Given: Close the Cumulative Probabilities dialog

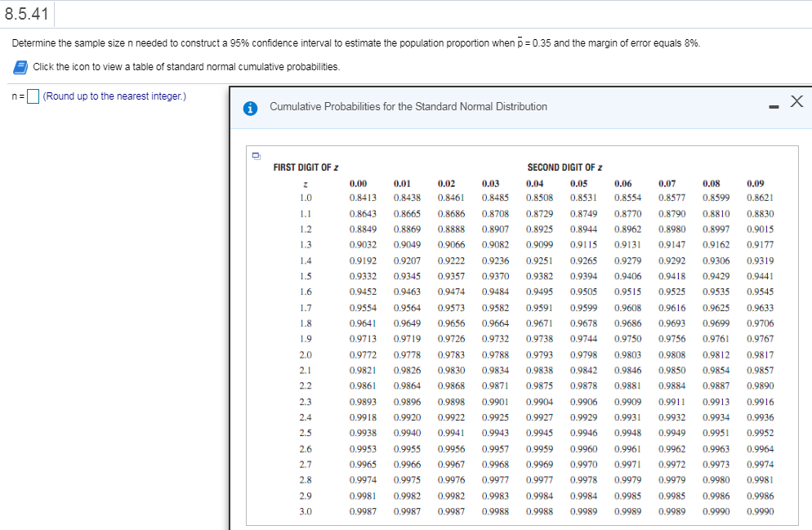Looking at the screenshot, I should tap(796, 101).
